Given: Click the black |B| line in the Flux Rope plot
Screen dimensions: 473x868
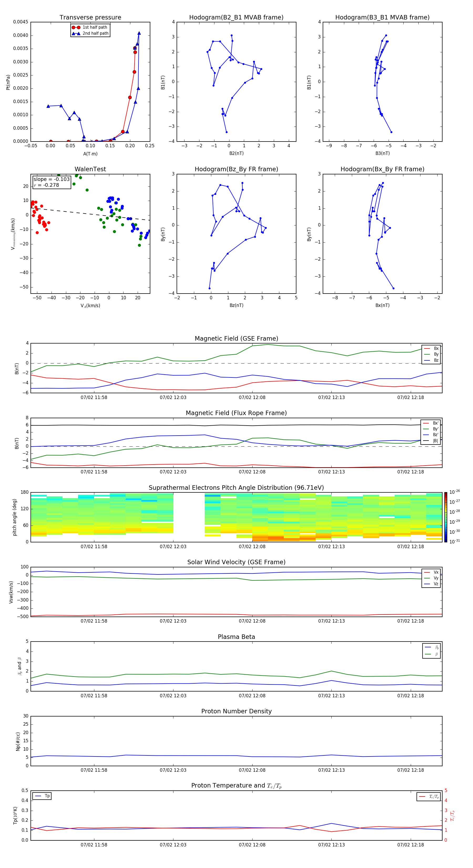Looking at the screenshot, I should 236,425.
